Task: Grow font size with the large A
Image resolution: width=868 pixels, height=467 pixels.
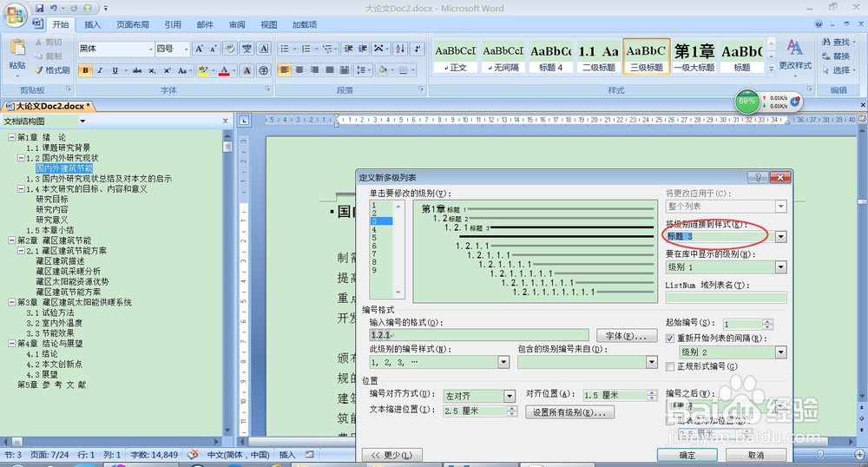Action: [199, 49]
